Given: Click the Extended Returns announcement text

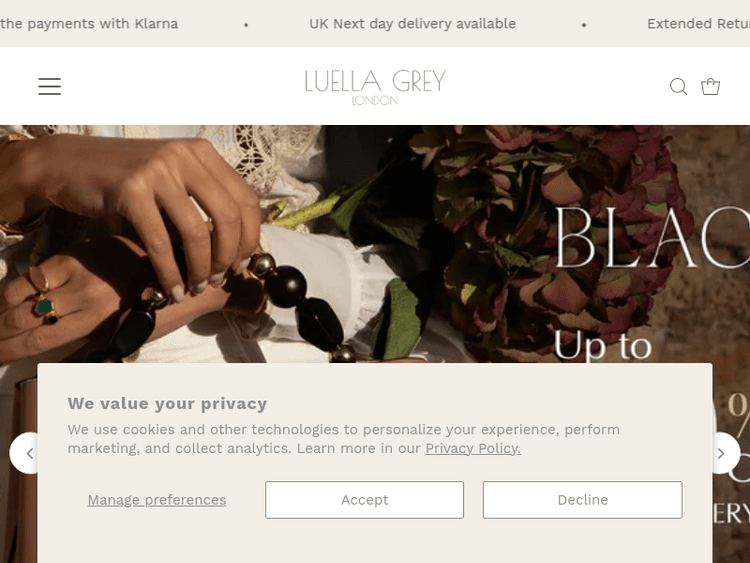Looking at the screenshot, I should tap(698, 24).
